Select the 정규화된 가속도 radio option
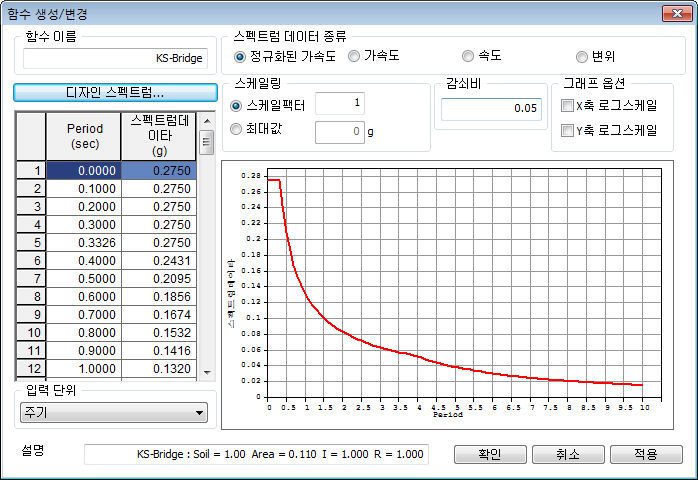Viewport: 698px width, 480px height. (285, 57)
